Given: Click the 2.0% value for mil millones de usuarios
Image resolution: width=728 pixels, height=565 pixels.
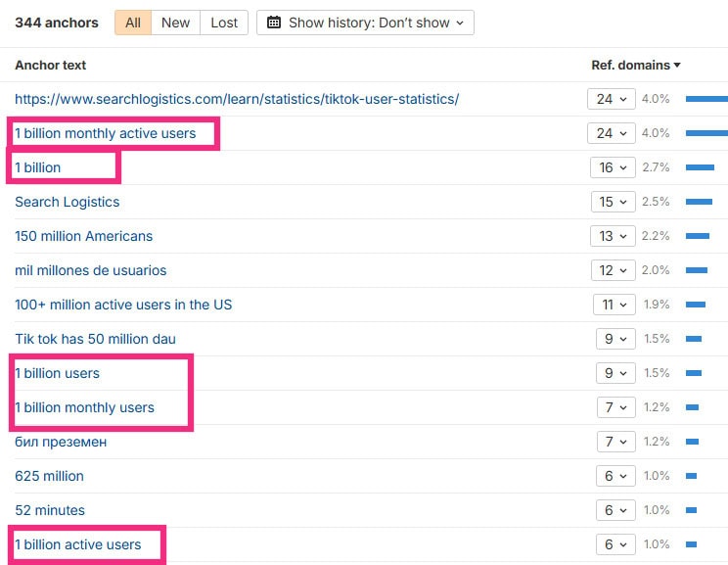Looking at the screenshot, I should pyautogui.click(x=656, y=270).
